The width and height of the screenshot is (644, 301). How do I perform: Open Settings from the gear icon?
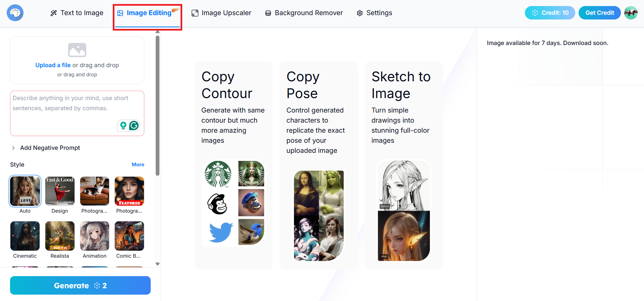pyautogui.click(x=360, y=13)
